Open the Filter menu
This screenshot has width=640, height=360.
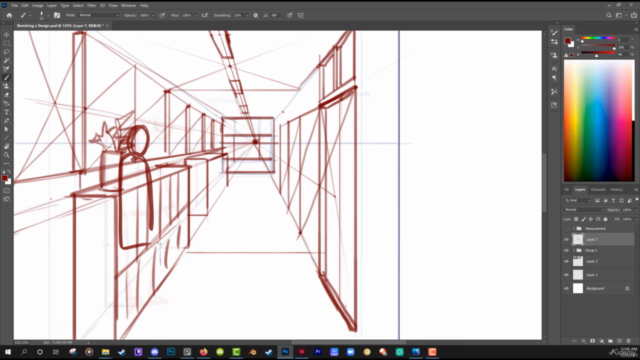91,5
